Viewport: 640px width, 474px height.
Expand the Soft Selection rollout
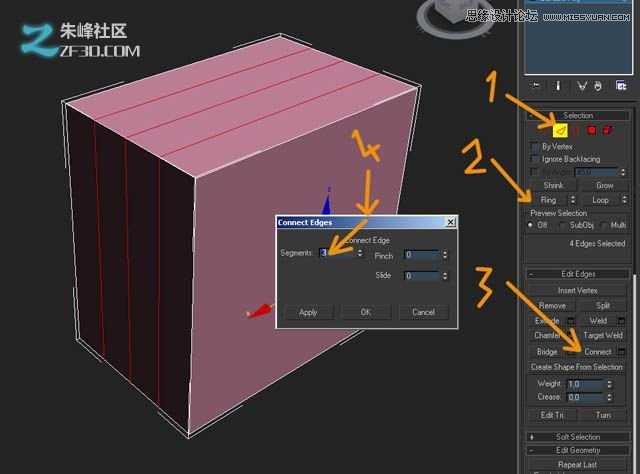578,437
